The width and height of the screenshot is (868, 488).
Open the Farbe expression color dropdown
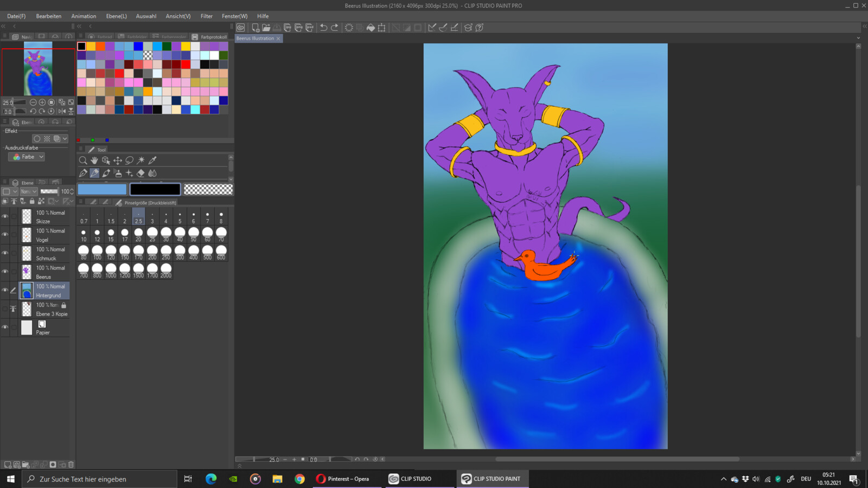click(27, 157)
